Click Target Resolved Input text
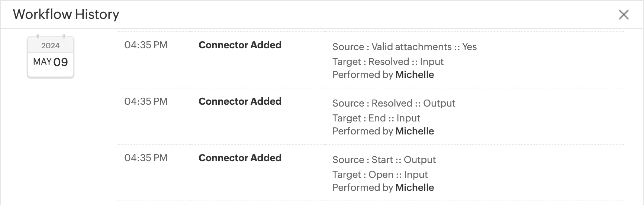The width and height of the screenshot is (644, 205). [x=388, y=62]
